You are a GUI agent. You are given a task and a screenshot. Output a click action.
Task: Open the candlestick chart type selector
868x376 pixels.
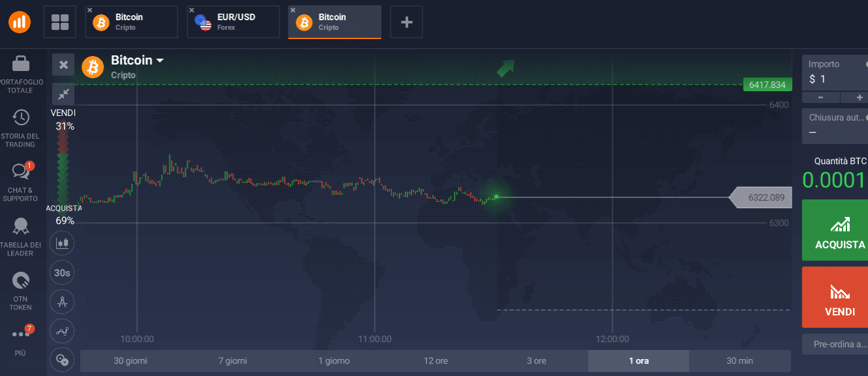[62, 244]
